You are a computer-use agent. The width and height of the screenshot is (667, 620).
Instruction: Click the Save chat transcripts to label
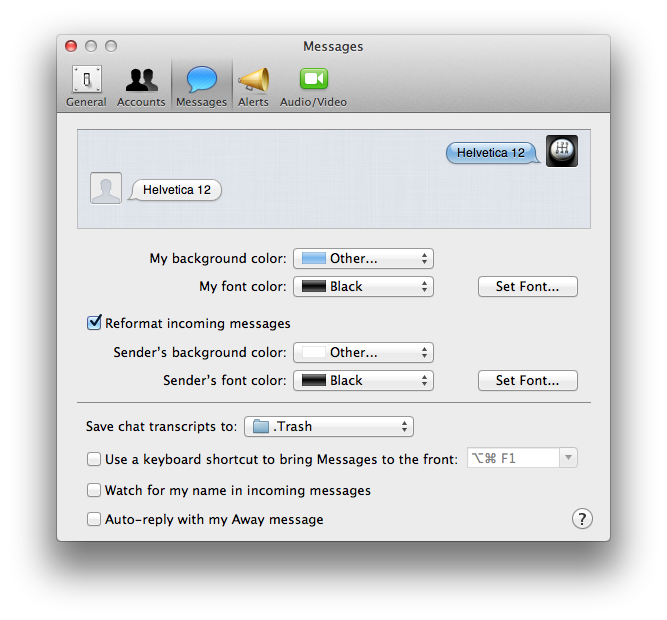click(x=161, y=427)
